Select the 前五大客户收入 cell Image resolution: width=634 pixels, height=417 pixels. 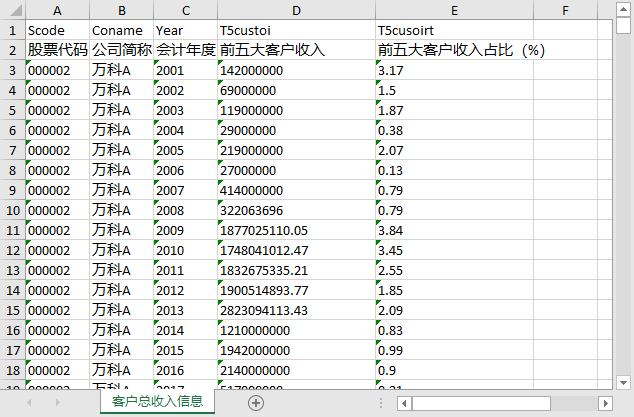click(296, 50)
